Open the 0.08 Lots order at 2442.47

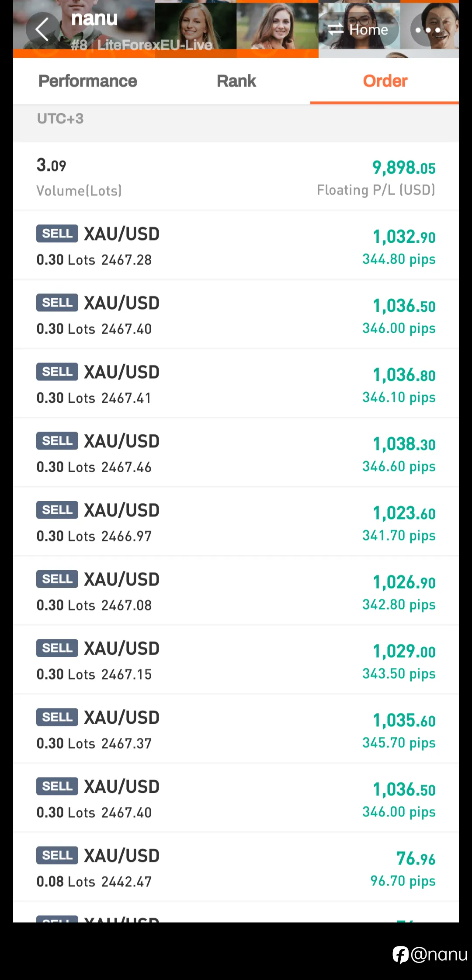[236, 867]
